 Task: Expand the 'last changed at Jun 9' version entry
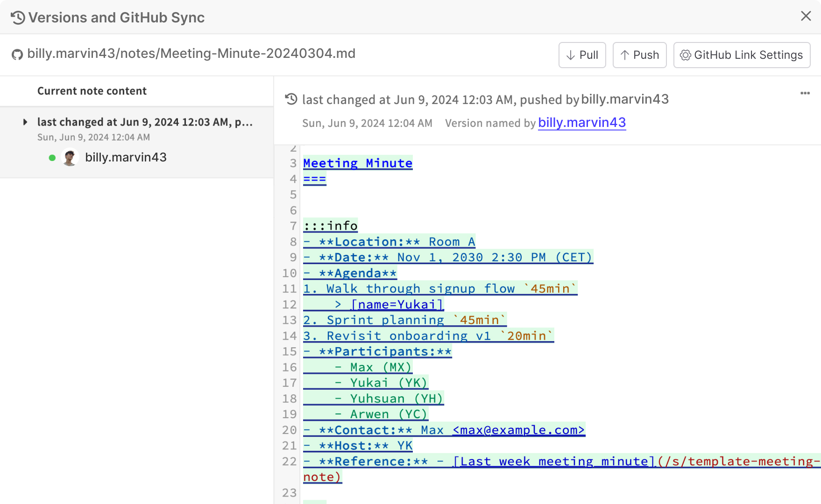[24, 122]
